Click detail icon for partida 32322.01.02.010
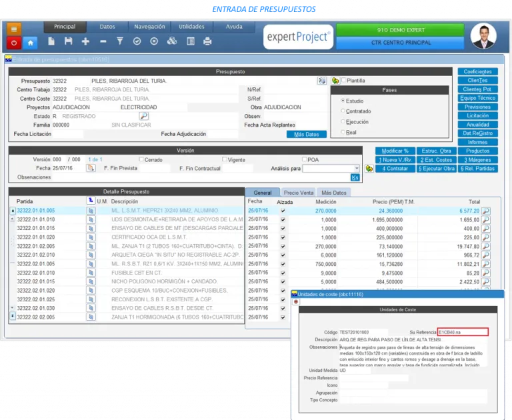 coord(91,255)
